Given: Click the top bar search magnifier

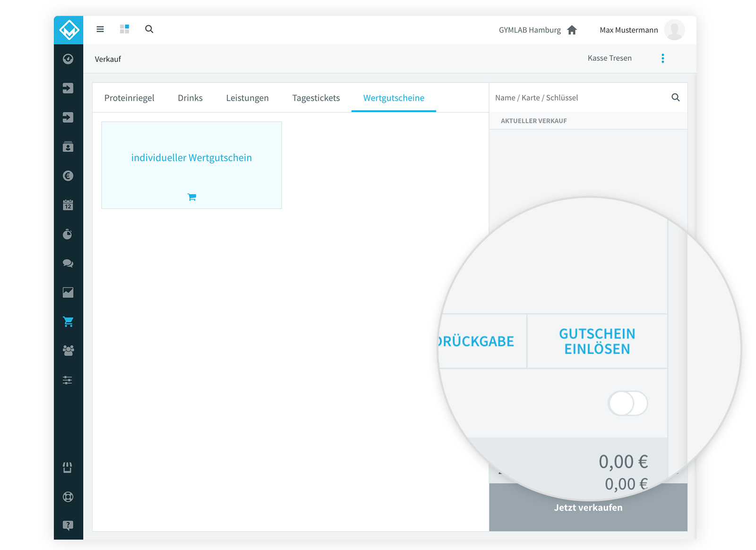Looking at the screenshot, I should (x=149, y=29).
